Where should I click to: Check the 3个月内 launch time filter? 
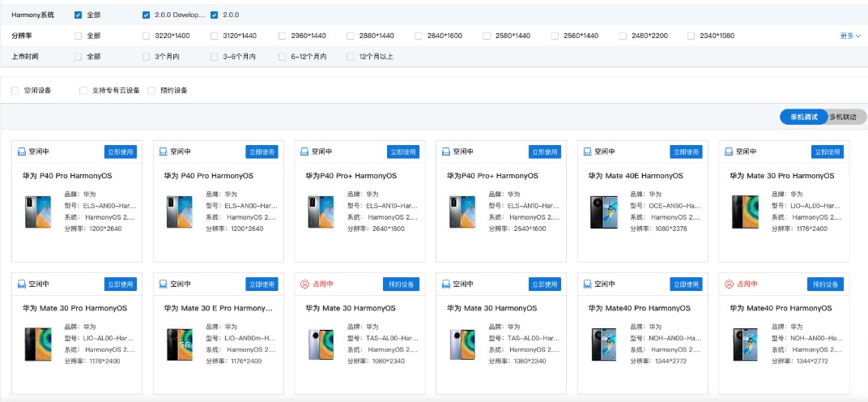146,57
